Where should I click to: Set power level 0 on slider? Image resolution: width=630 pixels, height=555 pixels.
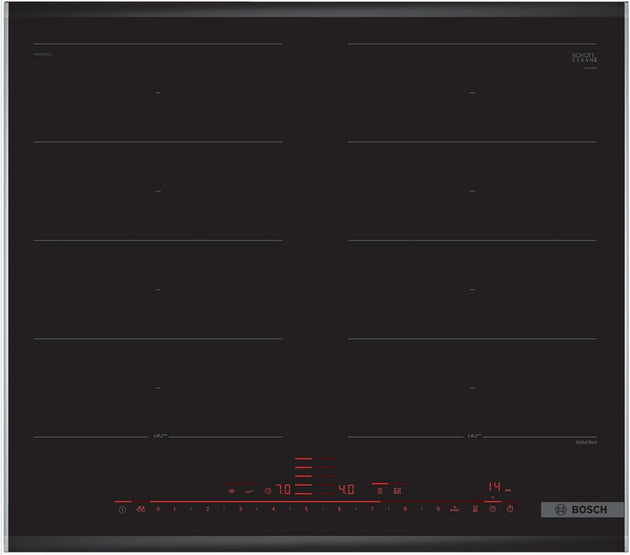click(x=158, y=510)
